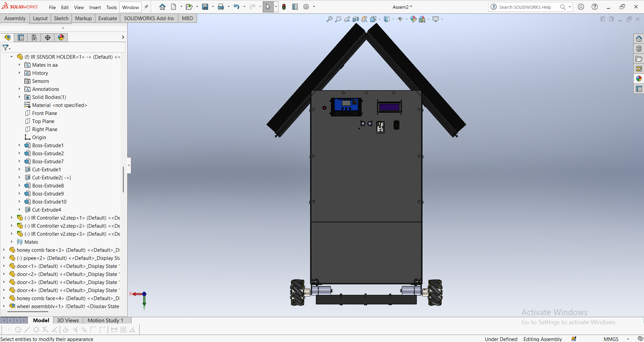Open the Save dropdown arrow
This screenshot has height=342, width=644.
[x=212, y=7]
